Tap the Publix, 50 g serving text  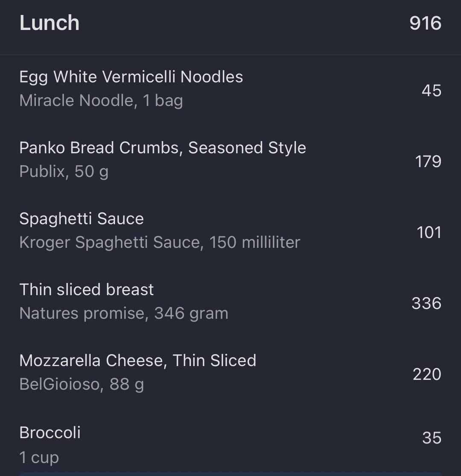(64, 172)
